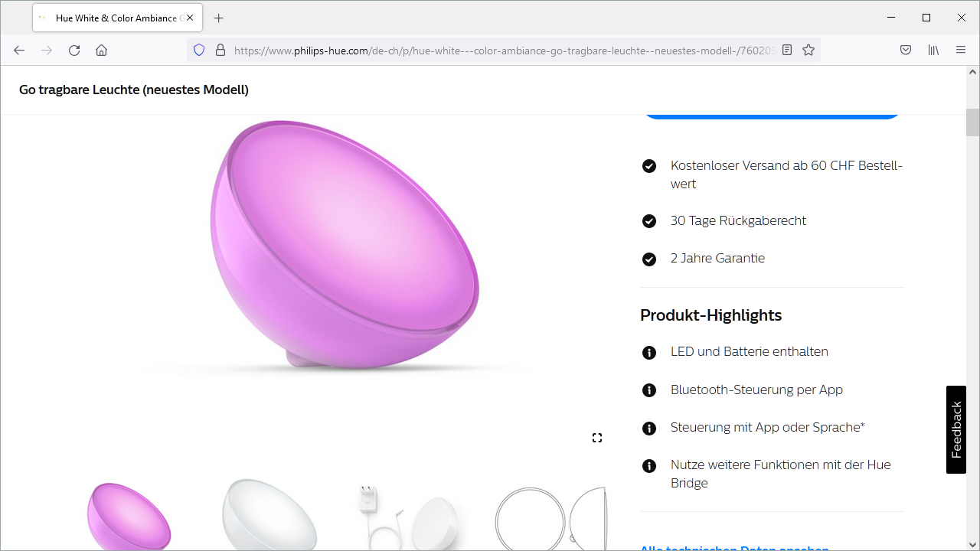Open the Library bookmarks panel

pyautogui.click(x=933, y=50)
